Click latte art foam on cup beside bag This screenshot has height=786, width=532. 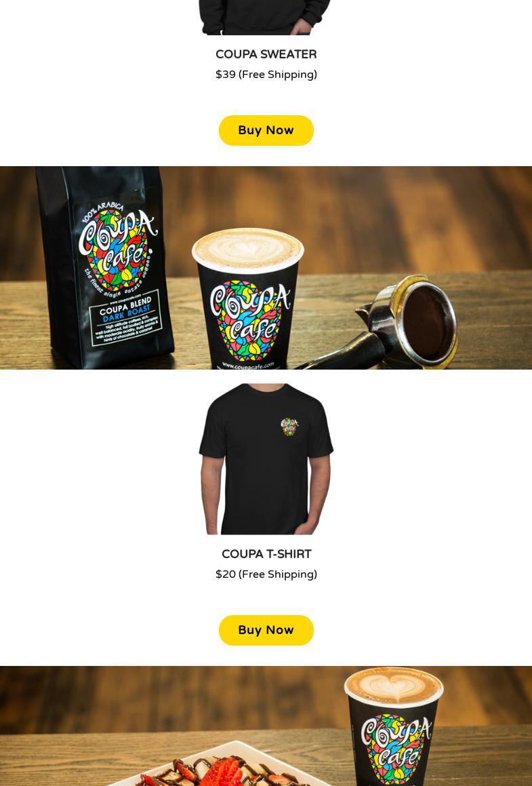[x=248, y=249]
